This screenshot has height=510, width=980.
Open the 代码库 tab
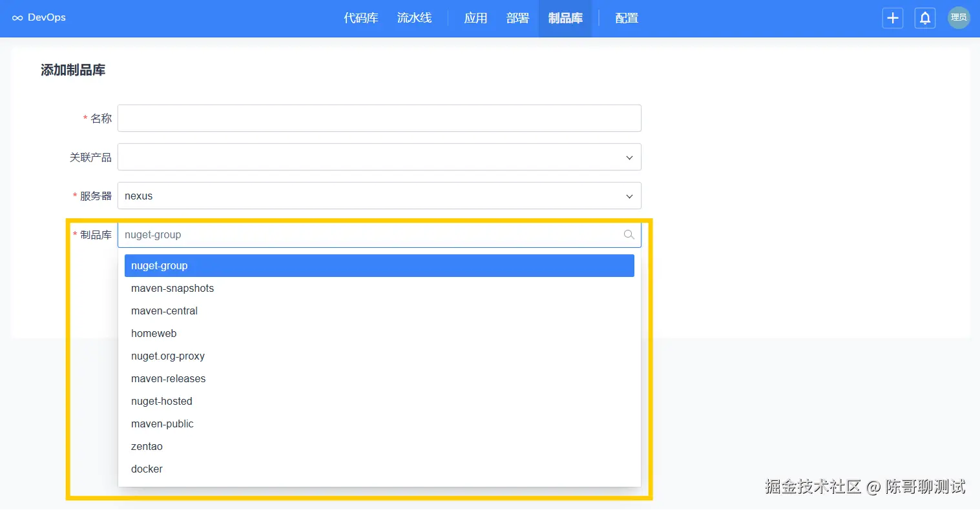[361, 18]
